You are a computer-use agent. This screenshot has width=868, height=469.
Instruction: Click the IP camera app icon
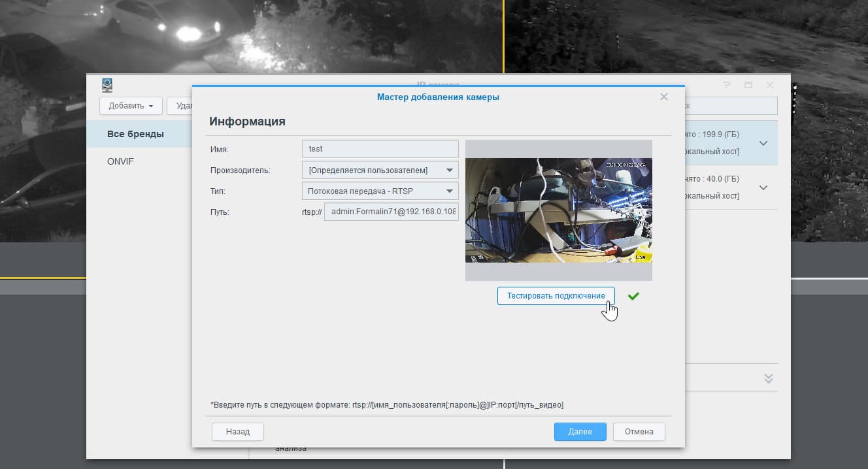(107, 85)
